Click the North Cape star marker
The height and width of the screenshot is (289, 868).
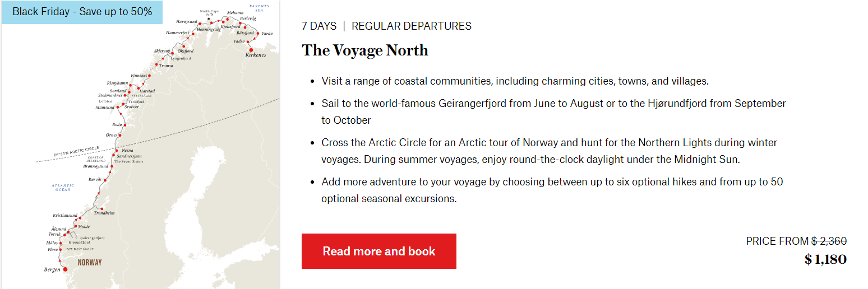click(x=209, y=18)
